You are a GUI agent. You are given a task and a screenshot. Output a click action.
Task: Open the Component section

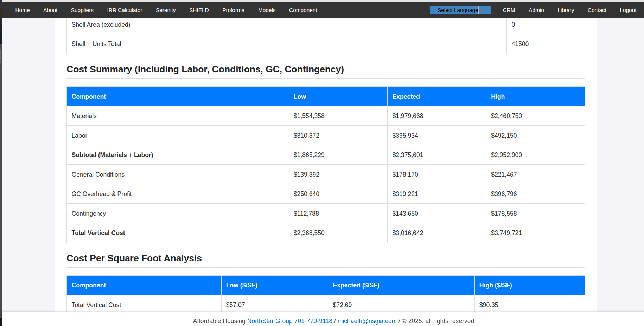pyautogui.click(x=303, y=10)
